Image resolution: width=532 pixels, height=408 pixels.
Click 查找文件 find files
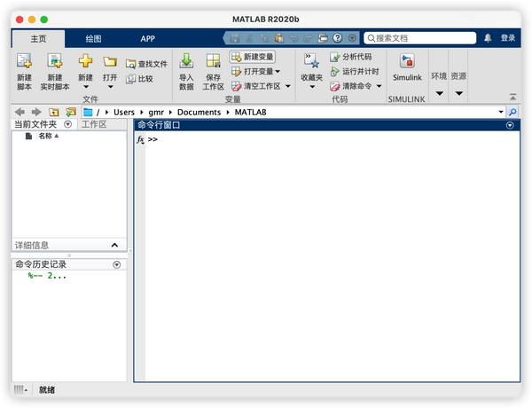(146, 64)
